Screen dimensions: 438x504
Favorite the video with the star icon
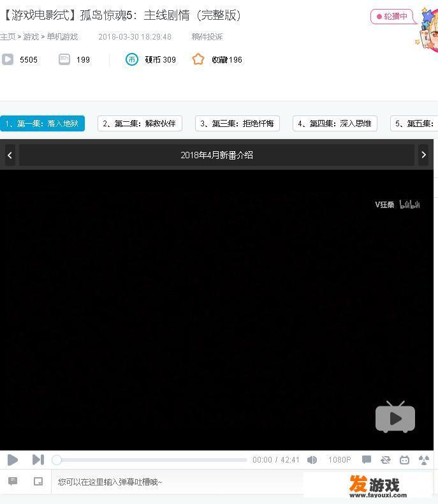[x=198, y=59]
